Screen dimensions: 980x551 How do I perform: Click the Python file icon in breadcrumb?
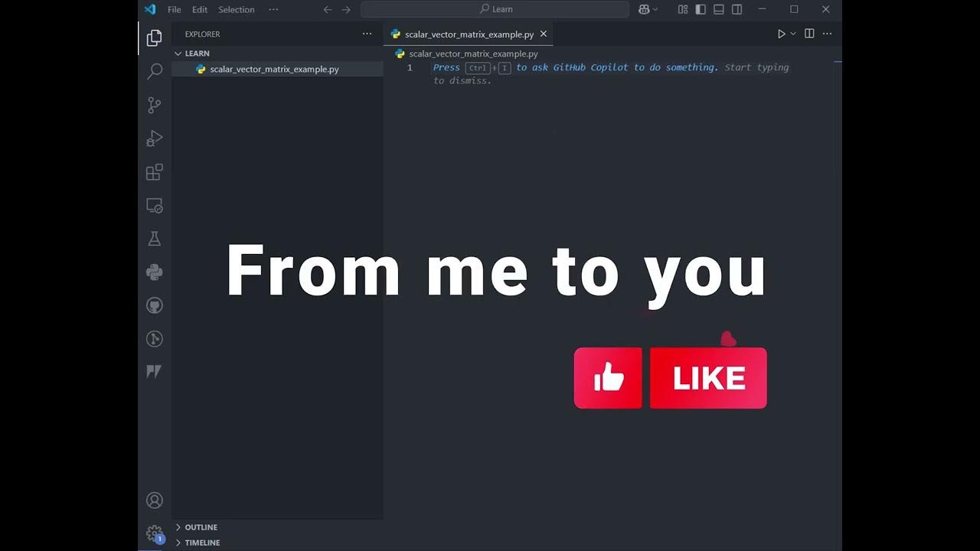pyautogui.click(x=400, y=54)
